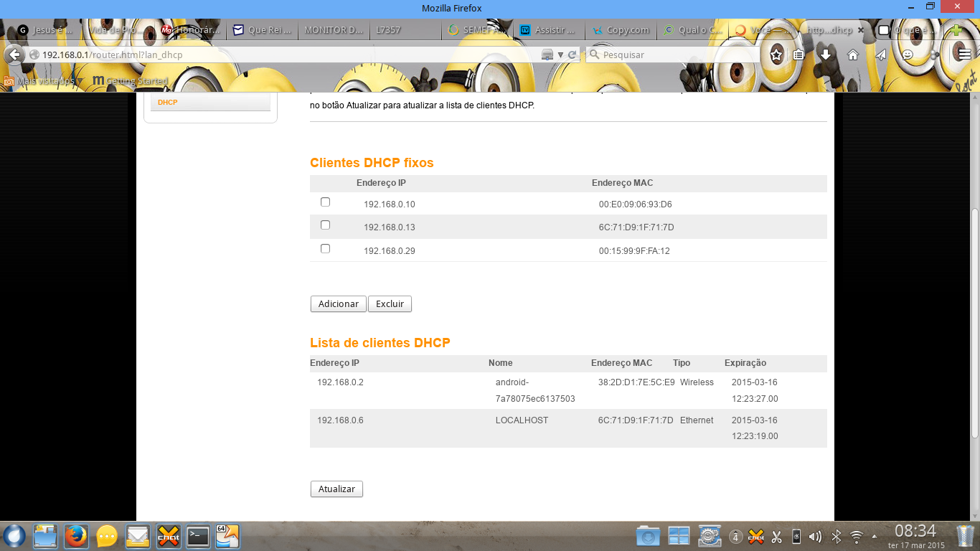The height and width of the screenshot is (551, 980).
Task: Click the android-7a78075ec6137503 name
Action: click(535, 390)
